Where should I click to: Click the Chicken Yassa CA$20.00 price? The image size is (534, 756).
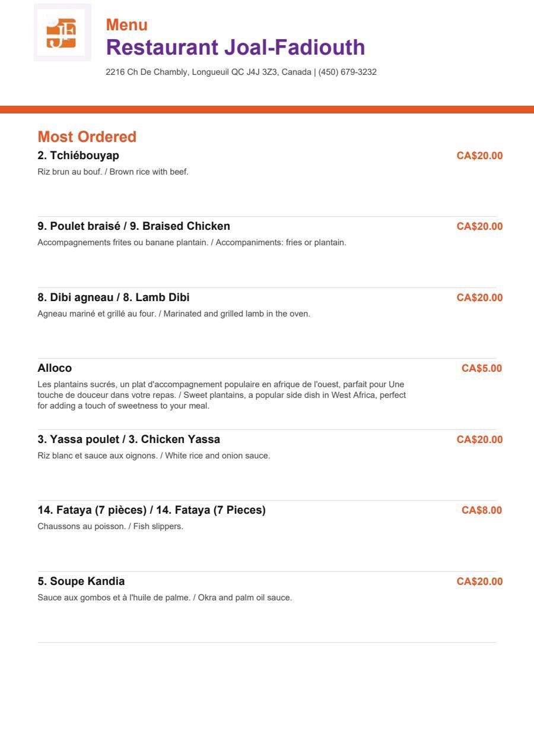click(x=479, y=439)
